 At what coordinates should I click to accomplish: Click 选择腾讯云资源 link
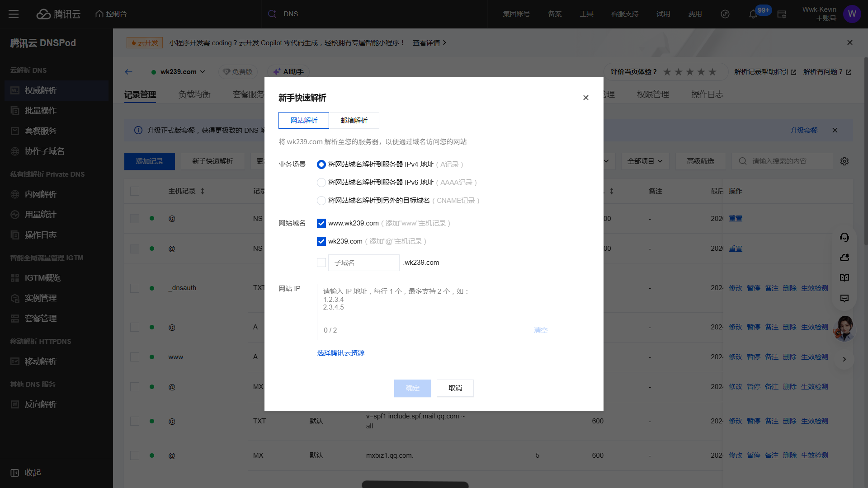341,353
